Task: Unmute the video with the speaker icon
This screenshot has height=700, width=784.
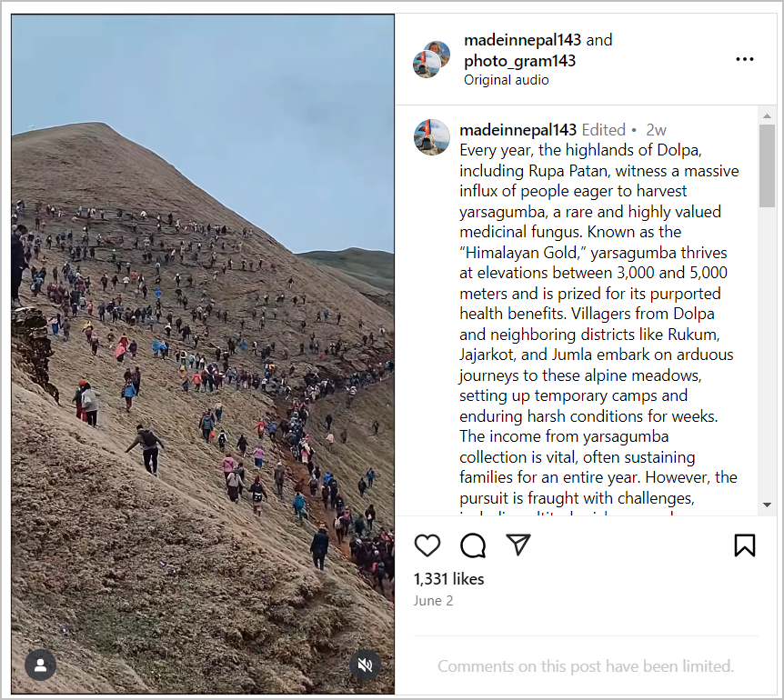Action: (365, 665)
